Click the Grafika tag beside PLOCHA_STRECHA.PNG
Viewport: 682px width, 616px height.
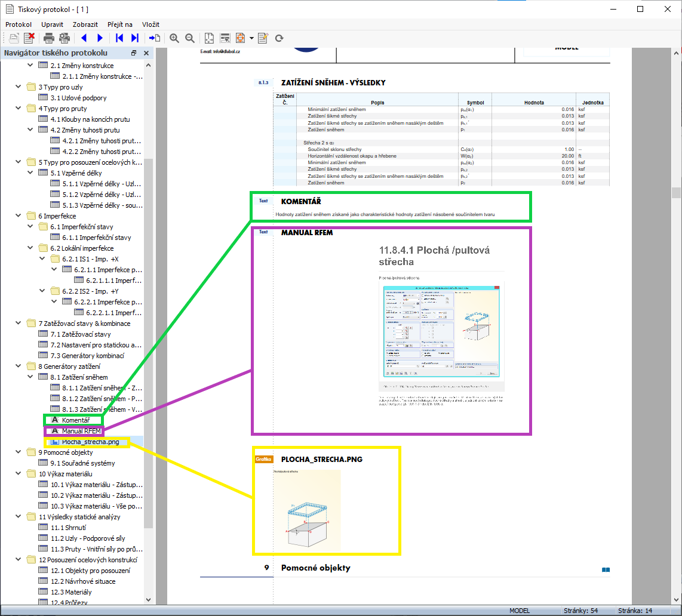263,459
